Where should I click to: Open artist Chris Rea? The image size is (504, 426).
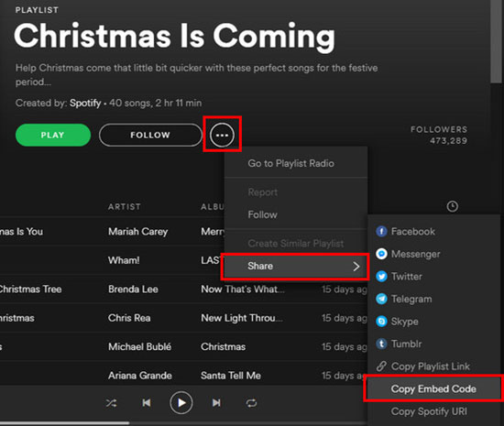pyautogui.click(x=129, y=318)
